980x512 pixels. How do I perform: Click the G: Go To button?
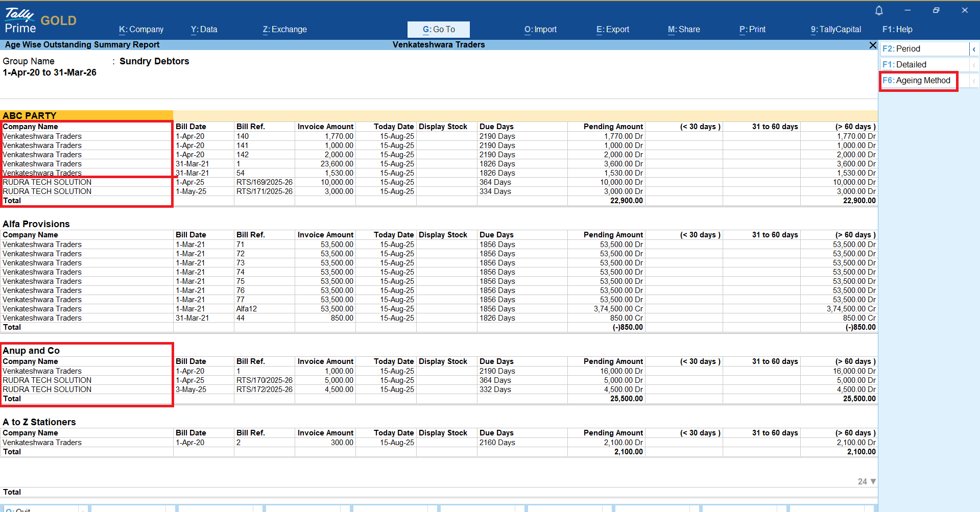click(x=438, y=30)
